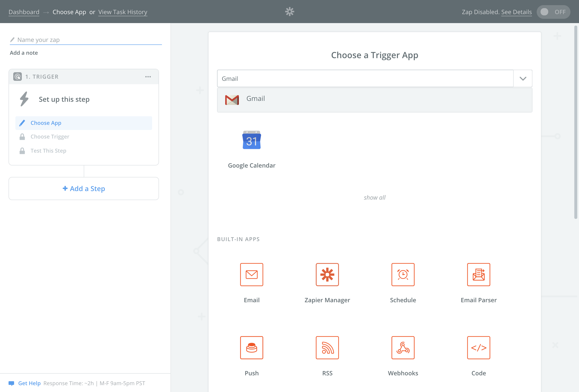579x392 pixels.
Task: Open See Details for disabled Zap
Action: point(516,12)
